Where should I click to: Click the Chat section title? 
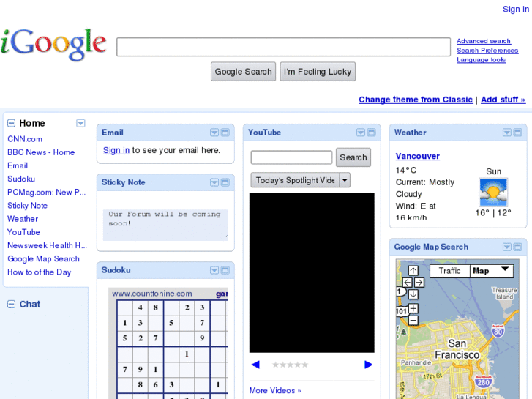pyautogui.click(x=29, y=305)
